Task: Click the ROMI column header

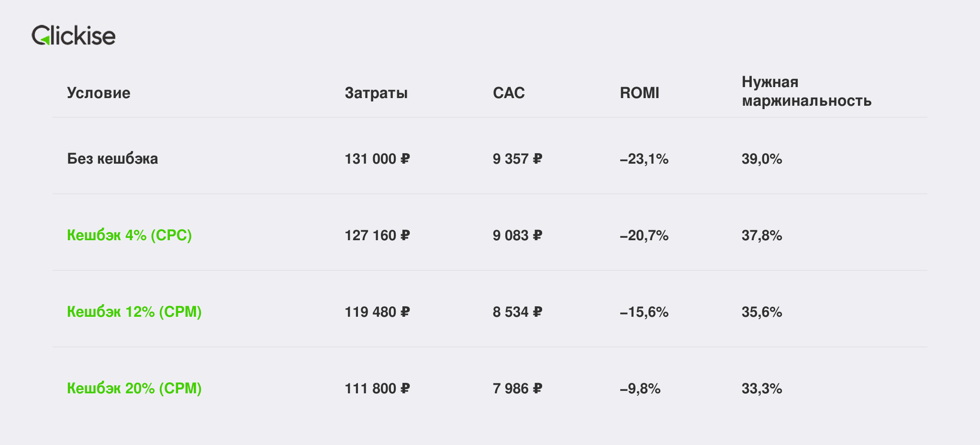Action: [x=639, y=93]
